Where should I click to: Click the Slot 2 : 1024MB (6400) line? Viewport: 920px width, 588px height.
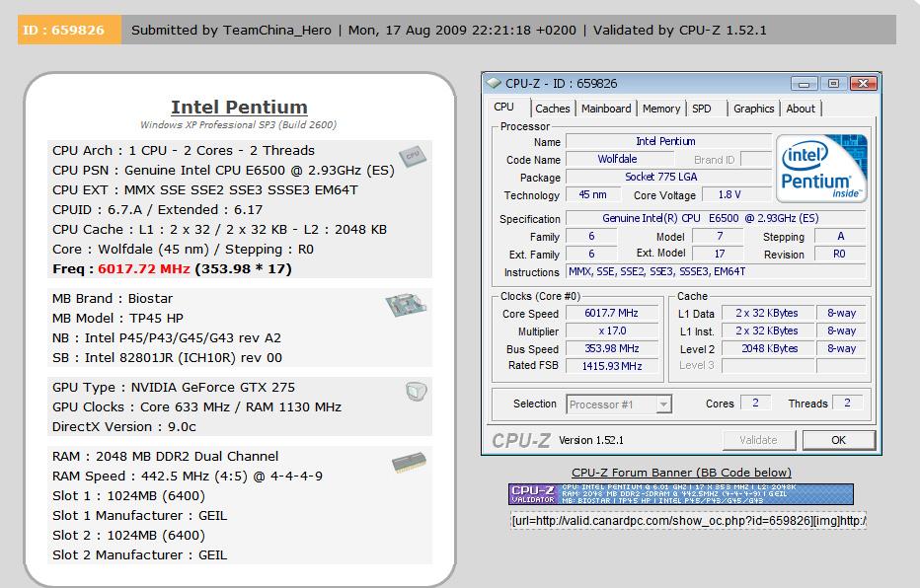coord(128,536)
